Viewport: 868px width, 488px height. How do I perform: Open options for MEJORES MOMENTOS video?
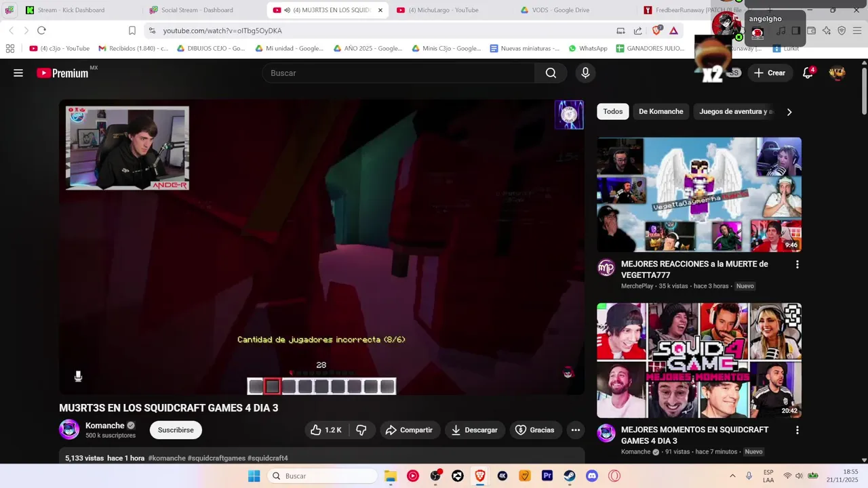(x=797, y=430)
